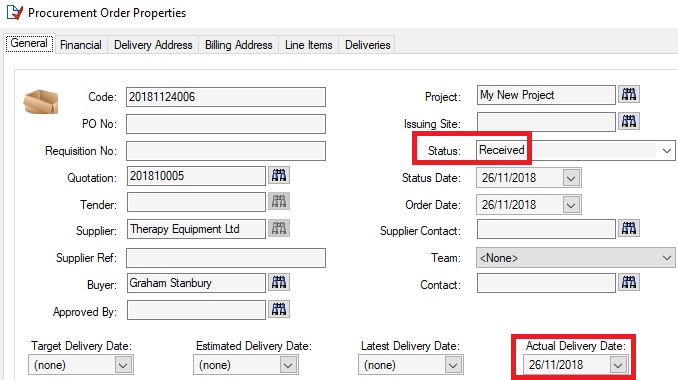Click the Approved By binoculars icon
The image size is (678, 380).
click(279, 310)
